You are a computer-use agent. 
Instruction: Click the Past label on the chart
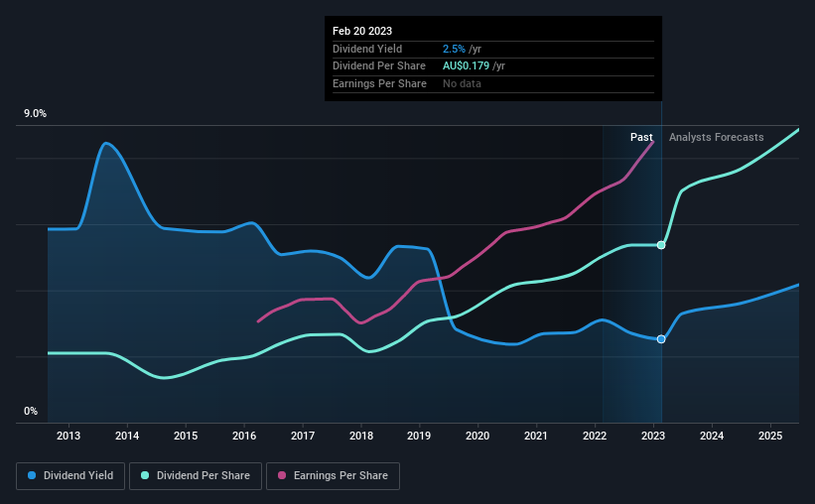click(641, 137)
